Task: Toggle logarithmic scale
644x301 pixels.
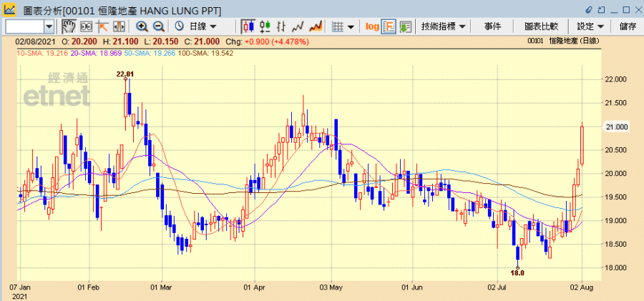Action: pyautogui.click(x=372, y=26)
